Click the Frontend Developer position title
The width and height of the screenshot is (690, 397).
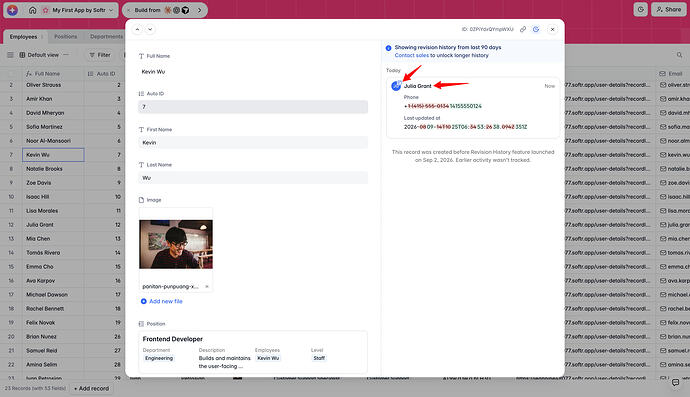(x=172, y=339)
